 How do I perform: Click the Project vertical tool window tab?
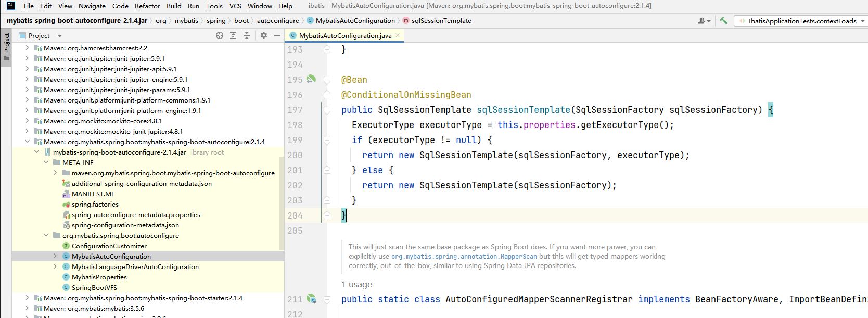6,46
